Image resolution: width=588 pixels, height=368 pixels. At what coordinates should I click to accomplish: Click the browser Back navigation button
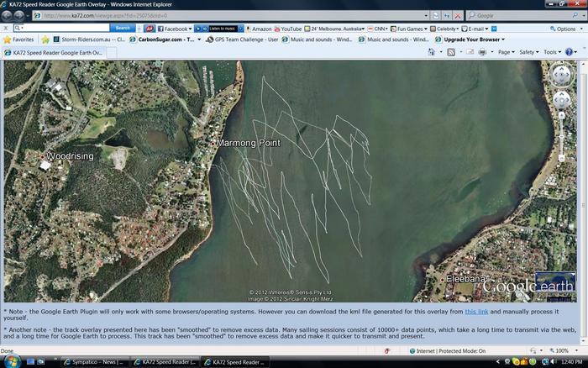click(8, 15)
